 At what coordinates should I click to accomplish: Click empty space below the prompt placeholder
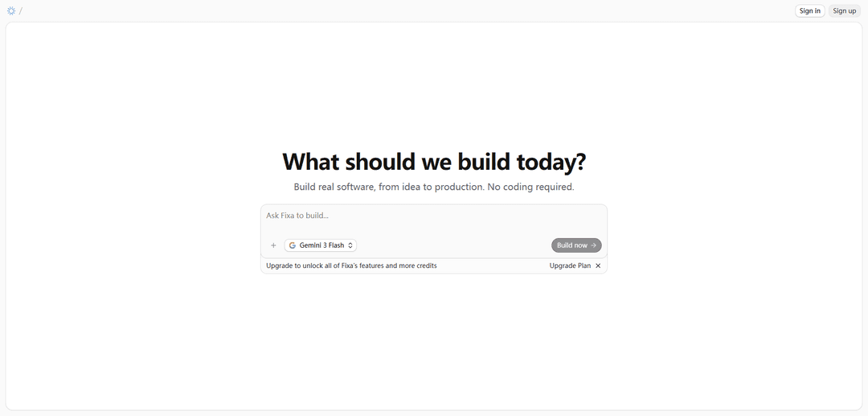click(x=434, y=229)
